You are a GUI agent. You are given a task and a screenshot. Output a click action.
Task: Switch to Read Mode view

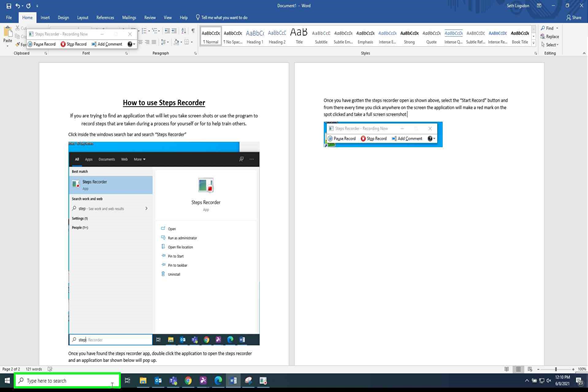coord(507,369)
